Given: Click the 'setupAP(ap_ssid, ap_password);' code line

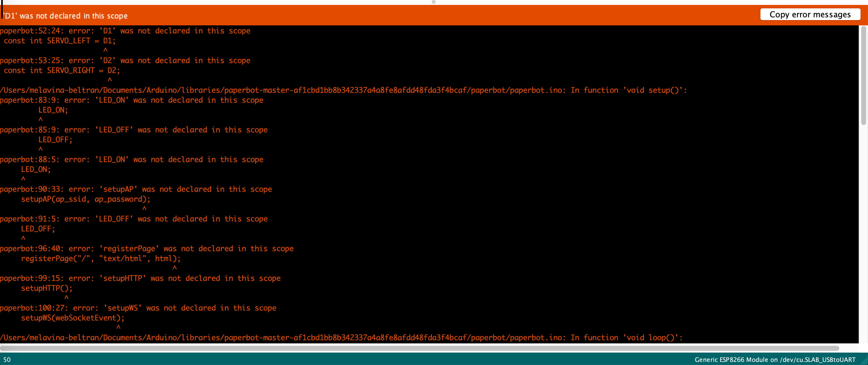Looking at the screenshot, I should click(86, 199).
